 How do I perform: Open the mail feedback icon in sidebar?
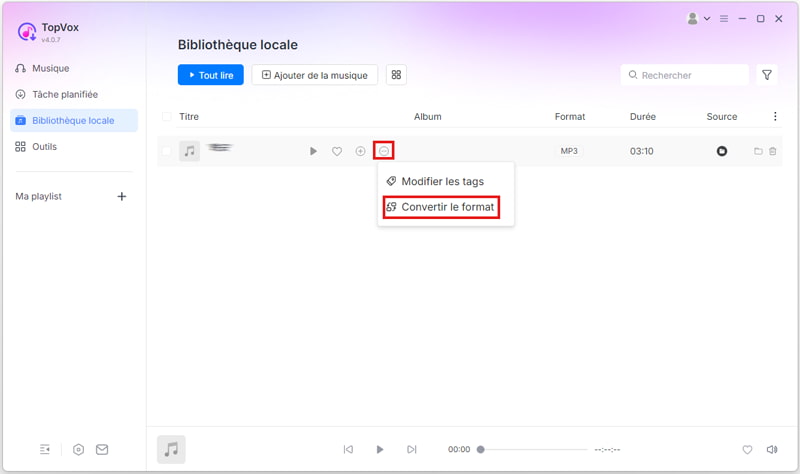point(102,450)
